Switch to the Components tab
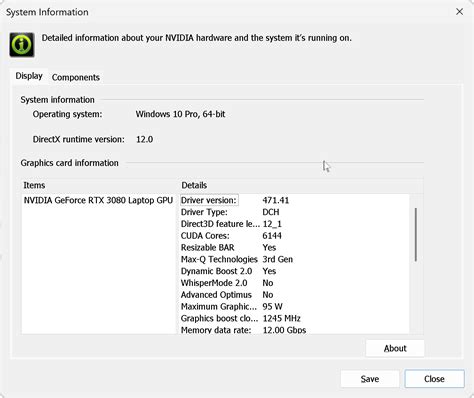The height and width of the screenshot is (398, 474). tap(76, 77)
